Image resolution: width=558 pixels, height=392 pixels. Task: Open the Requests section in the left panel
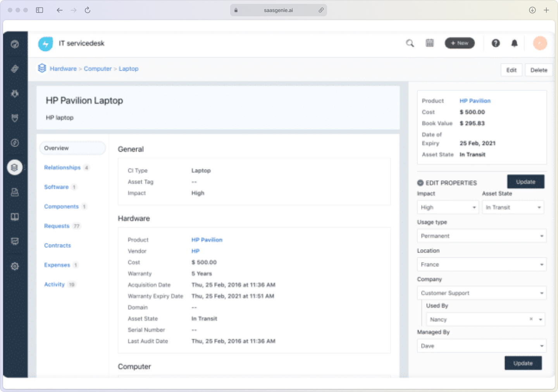(x=57, y=226)
